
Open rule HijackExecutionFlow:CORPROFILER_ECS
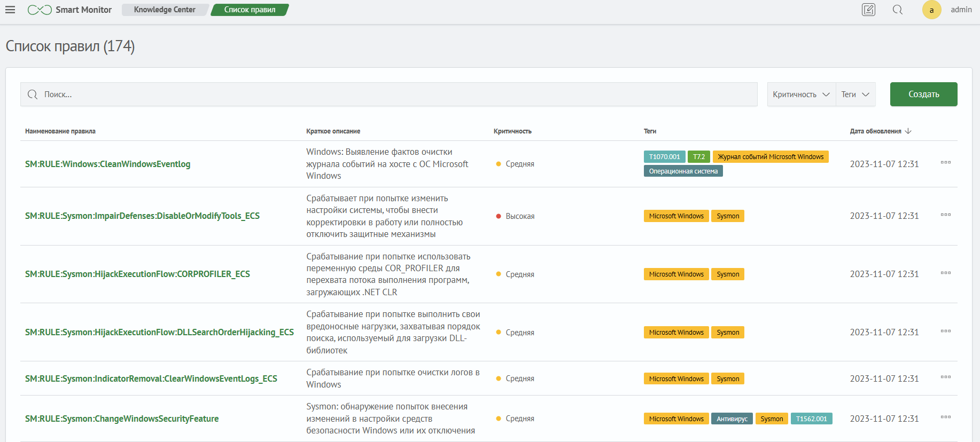click(137, 274)
